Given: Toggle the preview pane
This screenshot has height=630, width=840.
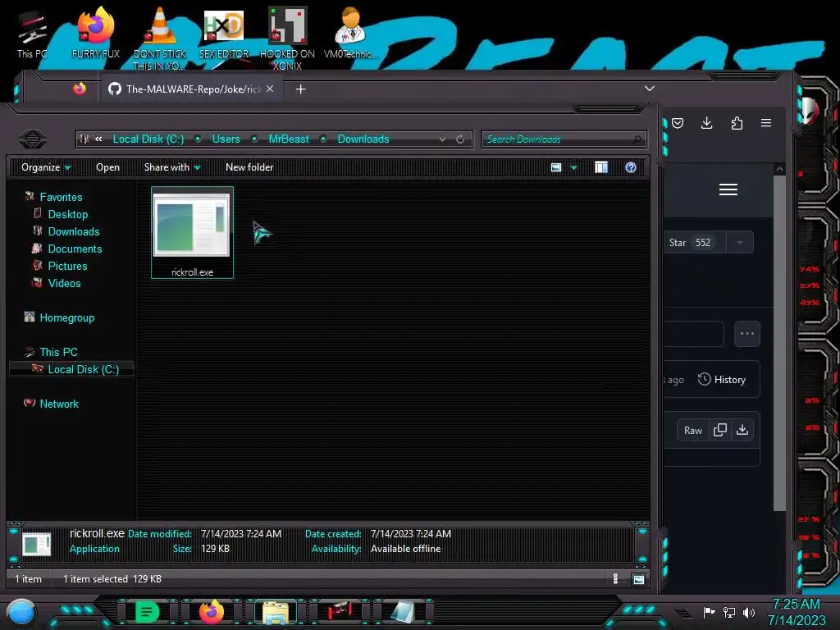Looking at the screenshot, I should [601, 167].
